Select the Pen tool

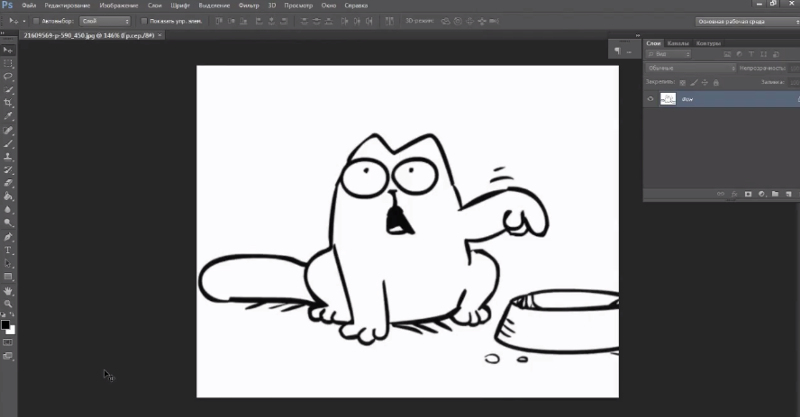point(8,237)
